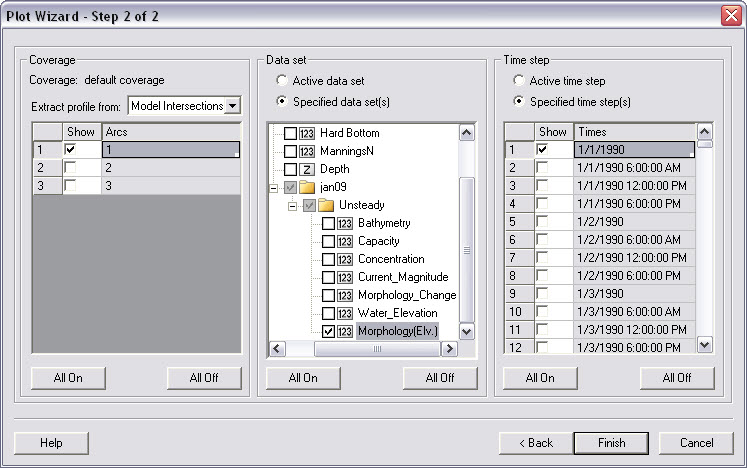
Task: Click data set tree scroll left arrow
Action: coord(278,349)
